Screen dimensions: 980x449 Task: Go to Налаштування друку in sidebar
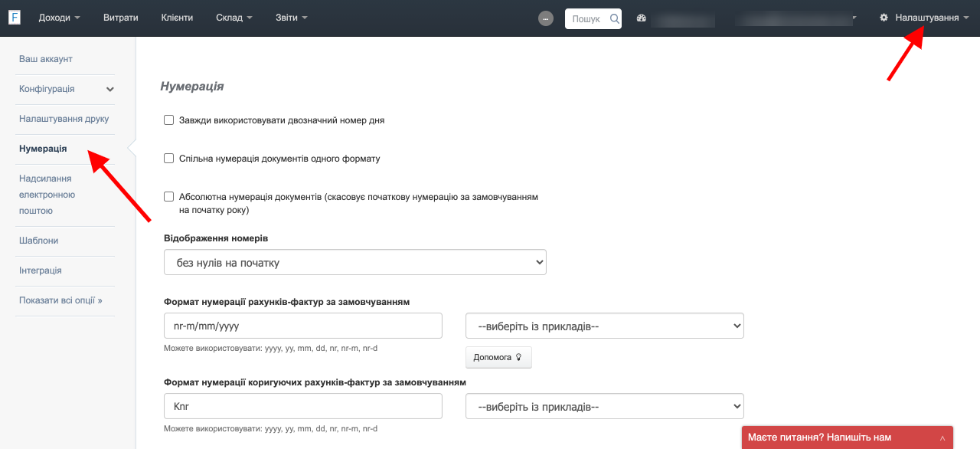click(x=64, y=119)
